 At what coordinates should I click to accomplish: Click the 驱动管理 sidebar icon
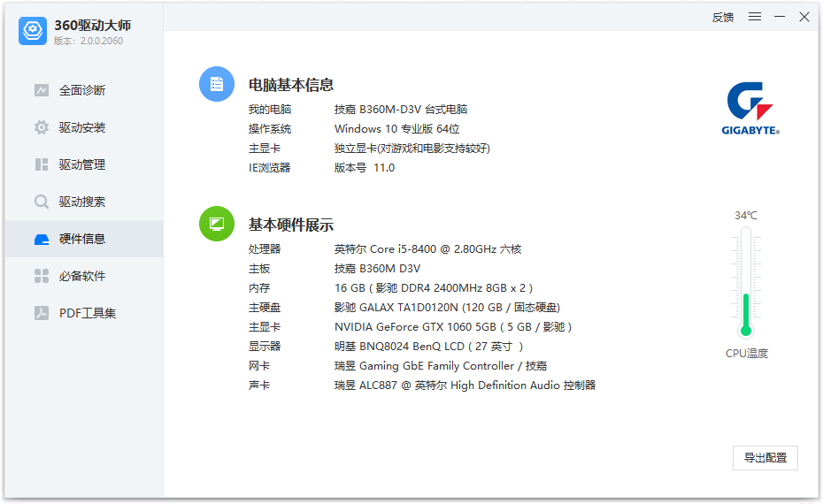[x=42, y=164]
